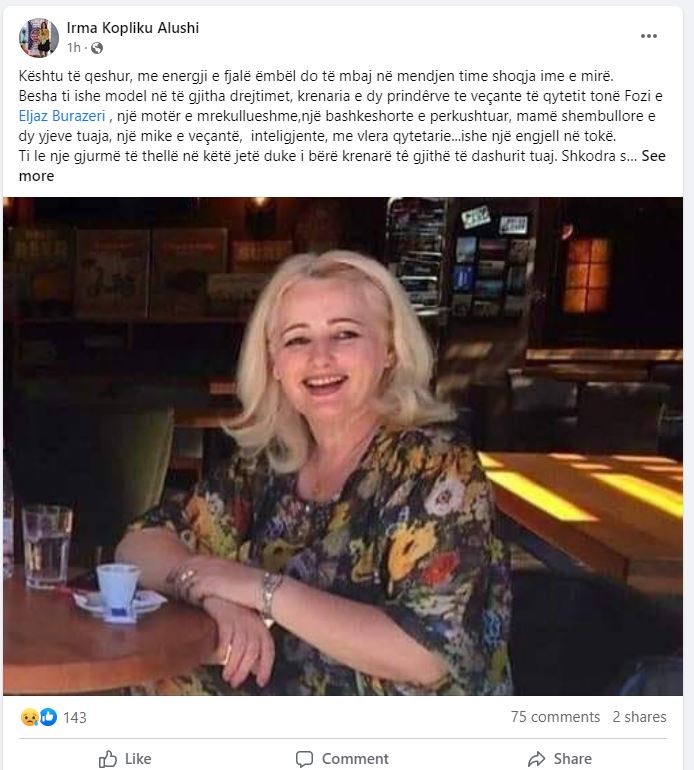Expand post text with See more
Screen dimensions: 694x770
(x=342, y=166)
